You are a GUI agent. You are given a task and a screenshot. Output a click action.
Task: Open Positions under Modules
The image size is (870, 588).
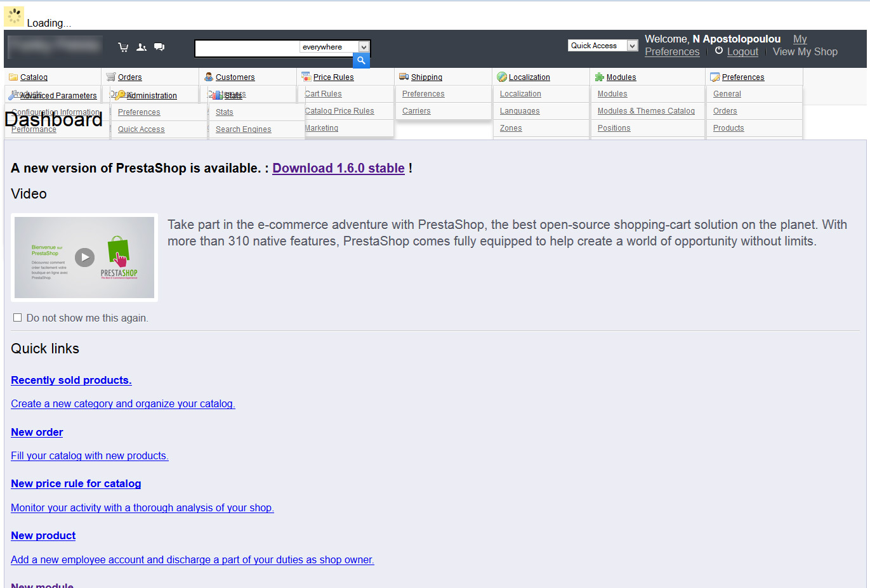[614, 128]
